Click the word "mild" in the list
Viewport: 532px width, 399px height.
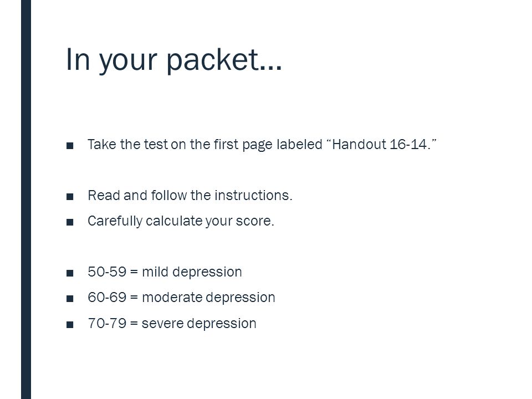155,272
